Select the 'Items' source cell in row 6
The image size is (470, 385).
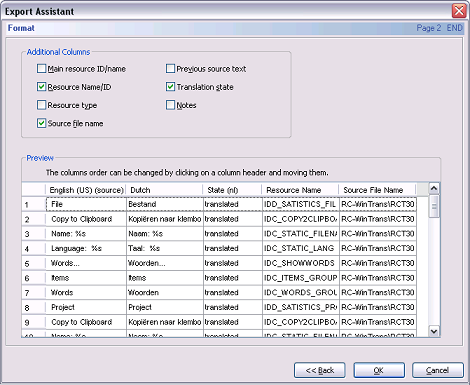coord(86,278)
